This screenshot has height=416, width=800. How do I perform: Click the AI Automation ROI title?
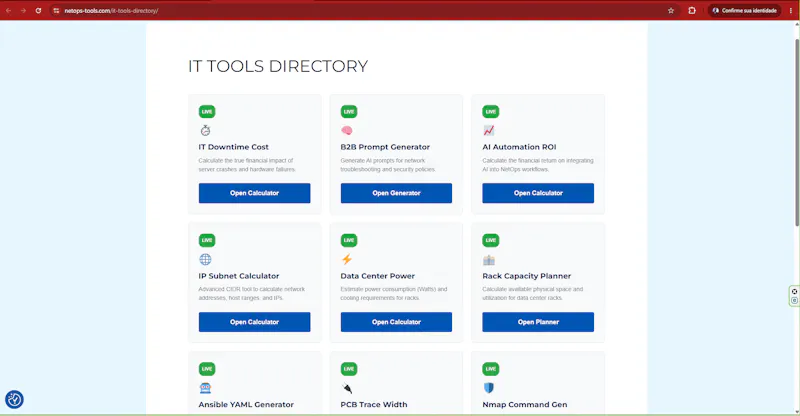(x=519, y=147)
